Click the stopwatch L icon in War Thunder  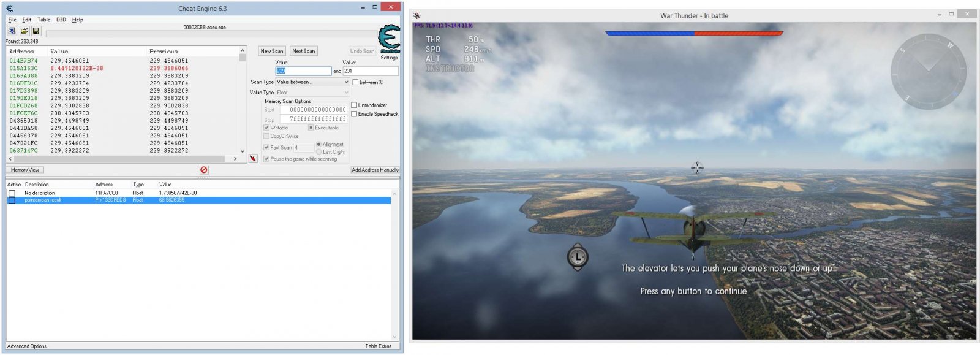578,256
